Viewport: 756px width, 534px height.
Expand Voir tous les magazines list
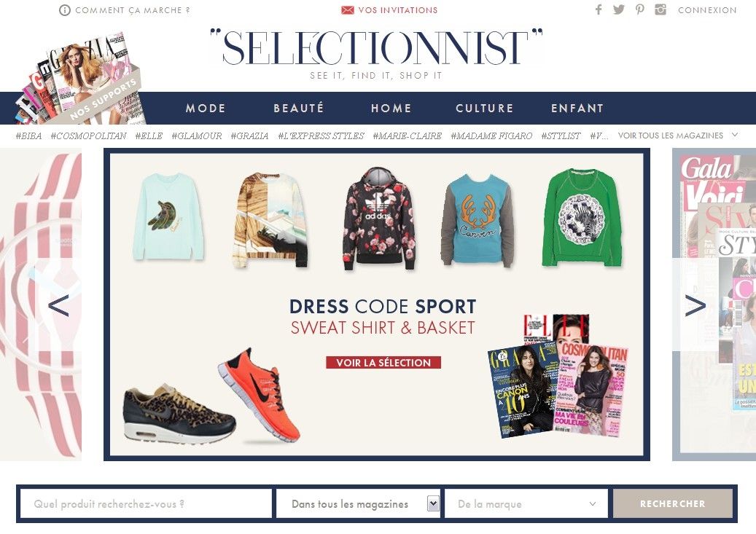tap(678, 136)
